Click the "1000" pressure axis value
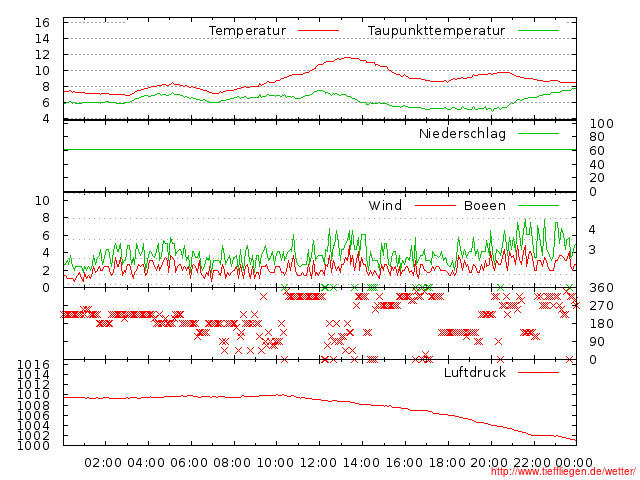Image resolution: width=640 pixels, height=480 pixels. click(33, 445)
